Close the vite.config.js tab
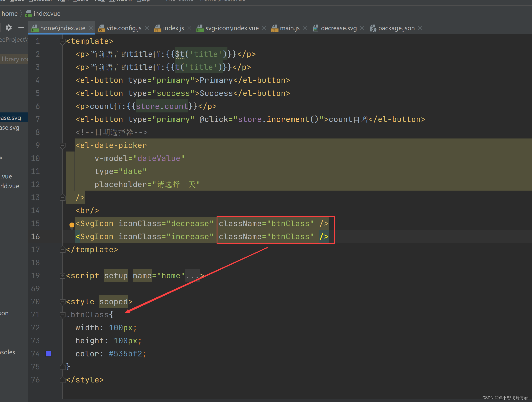The image size is (532, 402). pos(147,28)
